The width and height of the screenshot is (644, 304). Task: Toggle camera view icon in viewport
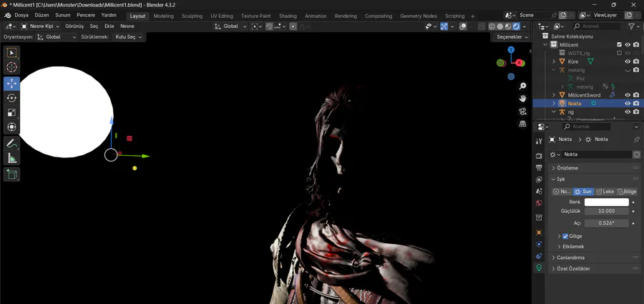(x=522, y=112)
